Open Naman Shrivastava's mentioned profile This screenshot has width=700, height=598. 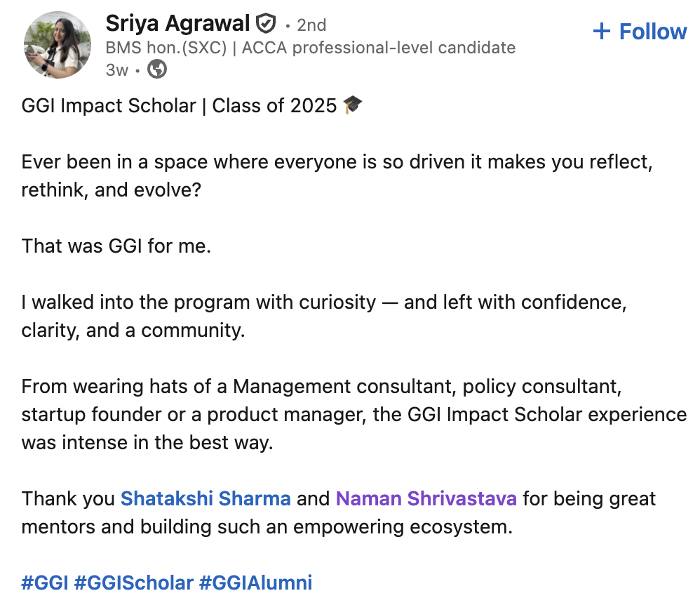point(426,499)
